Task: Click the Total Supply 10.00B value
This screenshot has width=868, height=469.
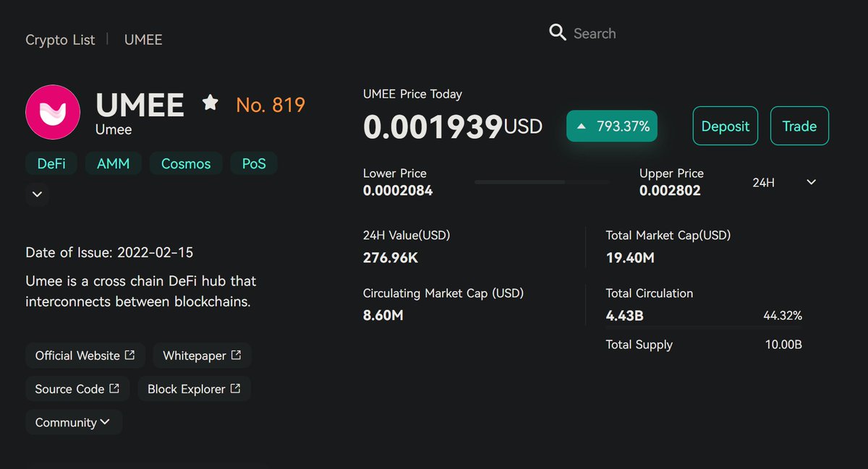Action: tap(783, 345)
